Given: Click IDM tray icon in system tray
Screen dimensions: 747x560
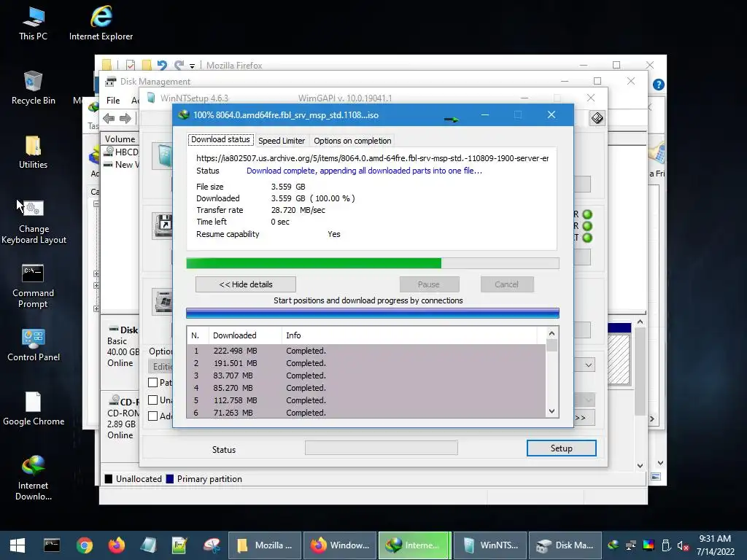Looking at the screenshot, I should 614,545.
